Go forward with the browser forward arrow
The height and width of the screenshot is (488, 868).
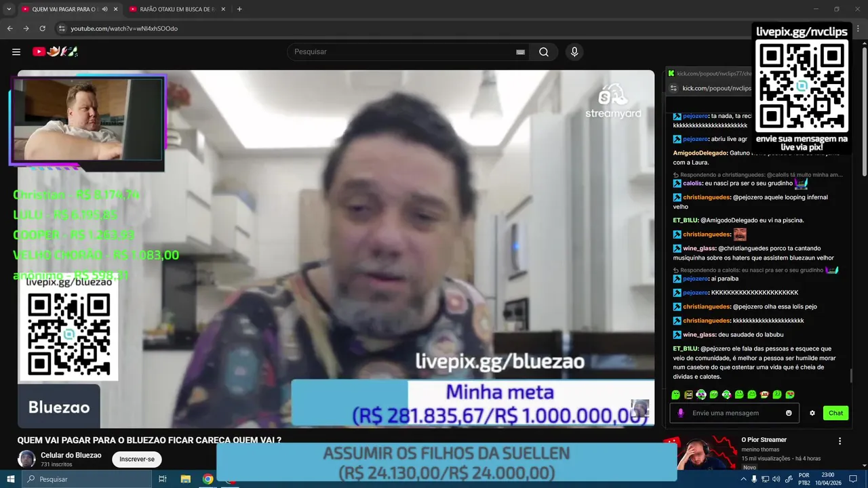(26, 28)
